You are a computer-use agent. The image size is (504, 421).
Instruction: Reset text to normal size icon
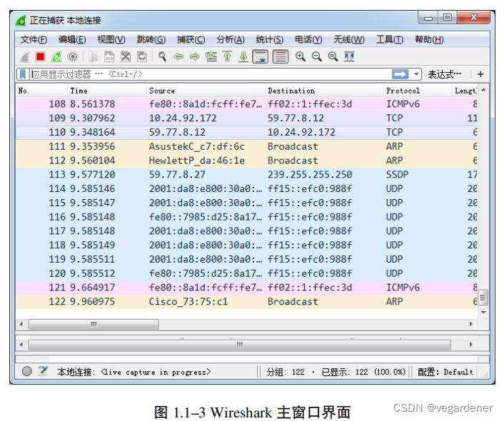point(333,57)
